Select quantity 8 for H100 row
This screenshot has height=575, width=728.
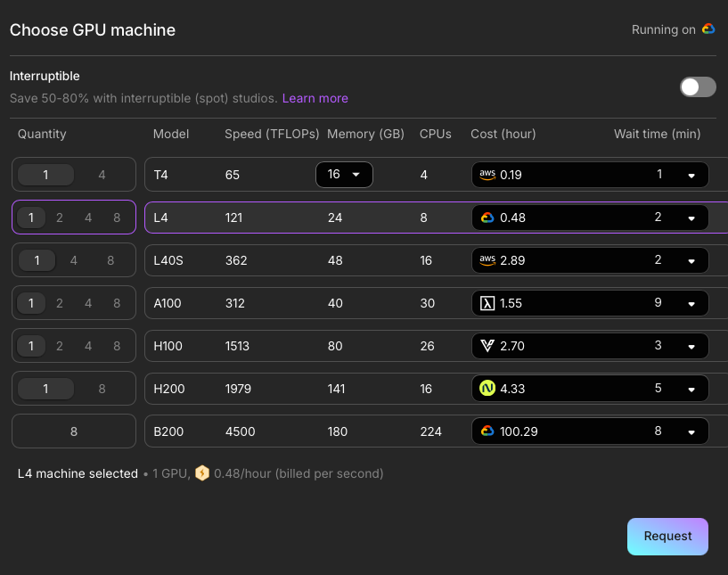click(x=117, y=346)
